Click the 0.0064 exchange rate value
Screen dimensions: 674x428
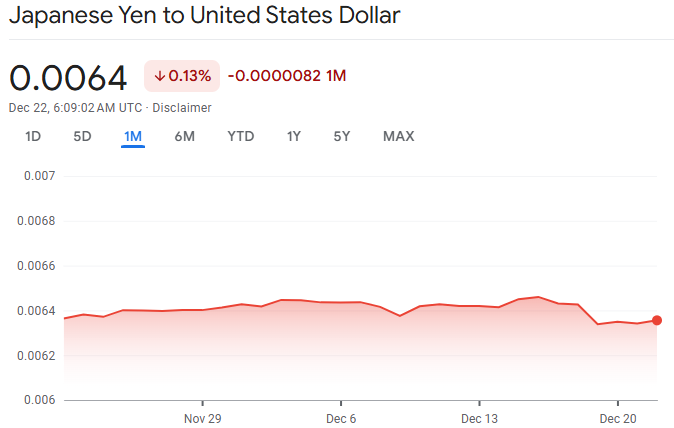coord(68,77)
